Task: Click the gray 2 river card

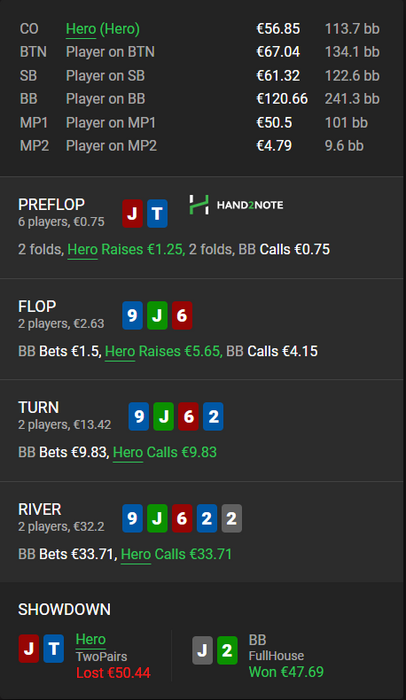Action: point(232,518)
